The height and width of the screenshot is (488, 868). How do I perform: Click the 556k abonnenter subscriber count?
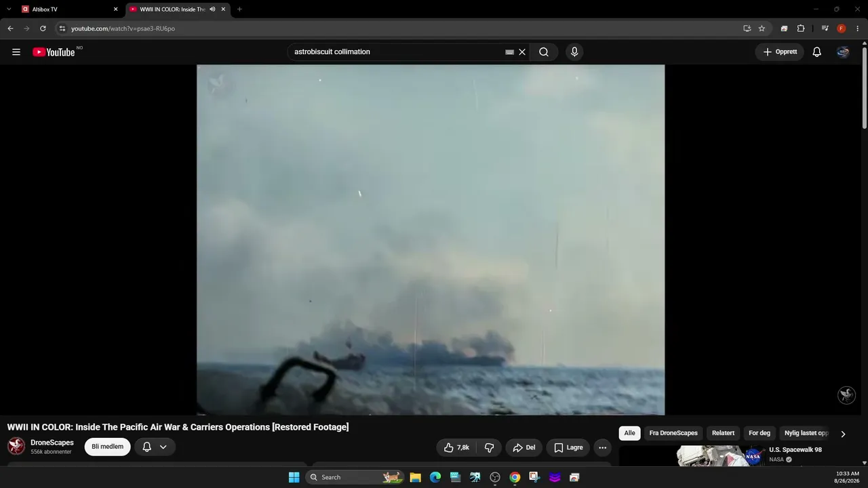click(x=51, y=452)
